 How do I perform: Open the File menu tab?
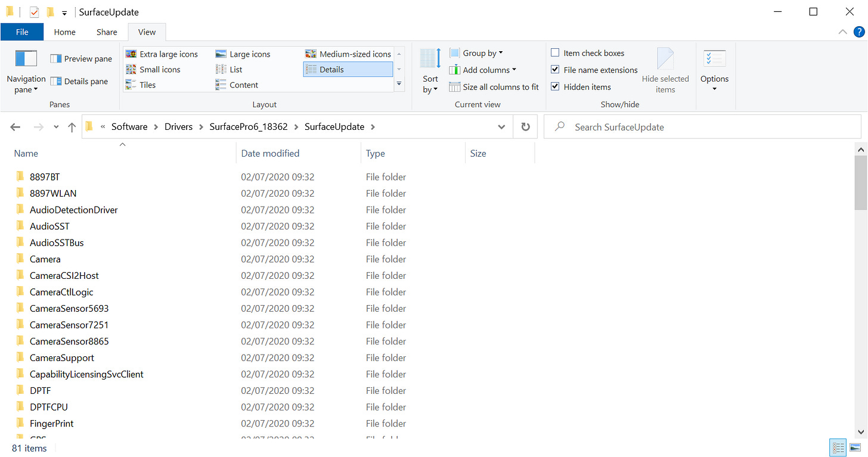tap(22, 32)
